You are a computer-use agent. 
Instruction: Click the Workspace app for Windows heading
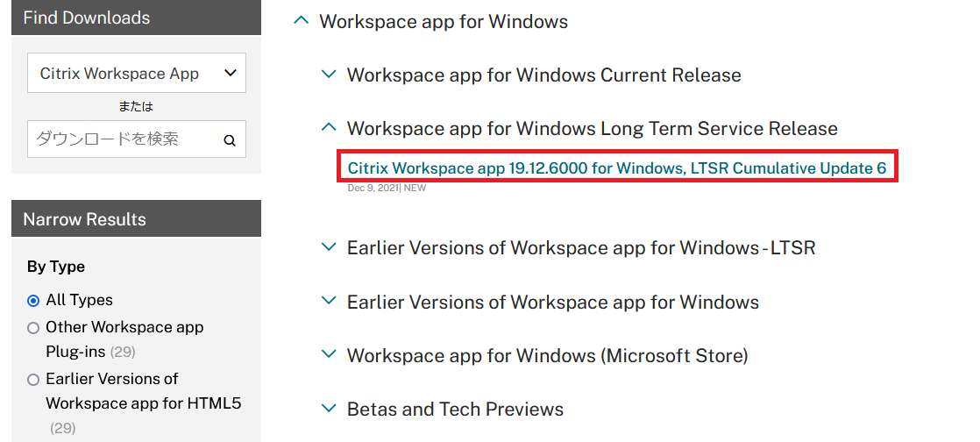click(444, 22)
